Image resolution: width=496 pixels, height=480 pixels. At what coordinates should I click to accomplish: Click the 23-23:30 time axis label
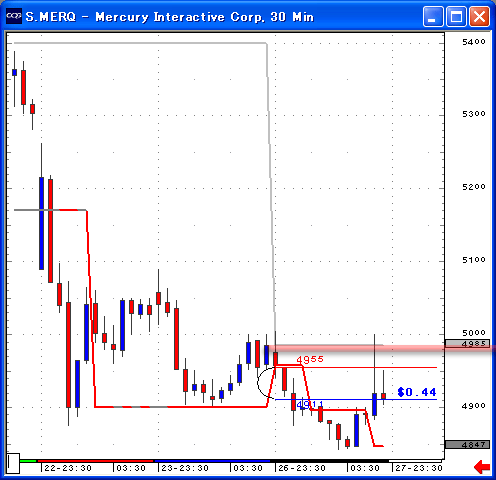[x=185, y=468]
